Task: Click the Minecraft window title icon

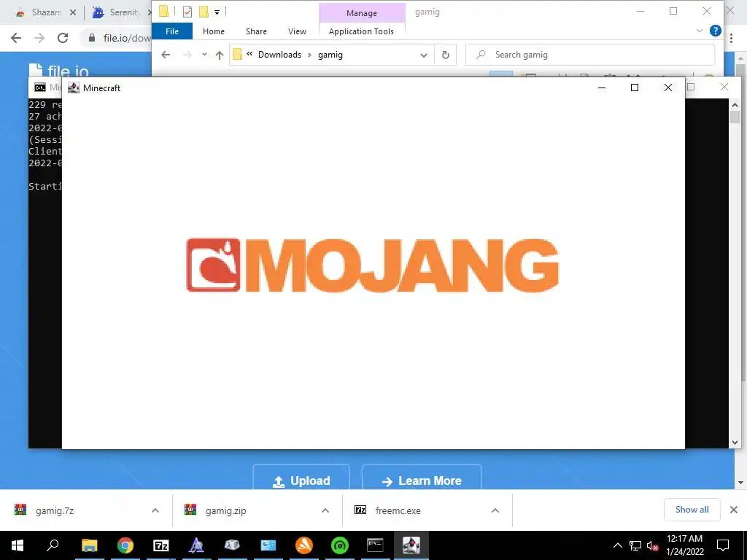Action: click(x=74, y=87)
